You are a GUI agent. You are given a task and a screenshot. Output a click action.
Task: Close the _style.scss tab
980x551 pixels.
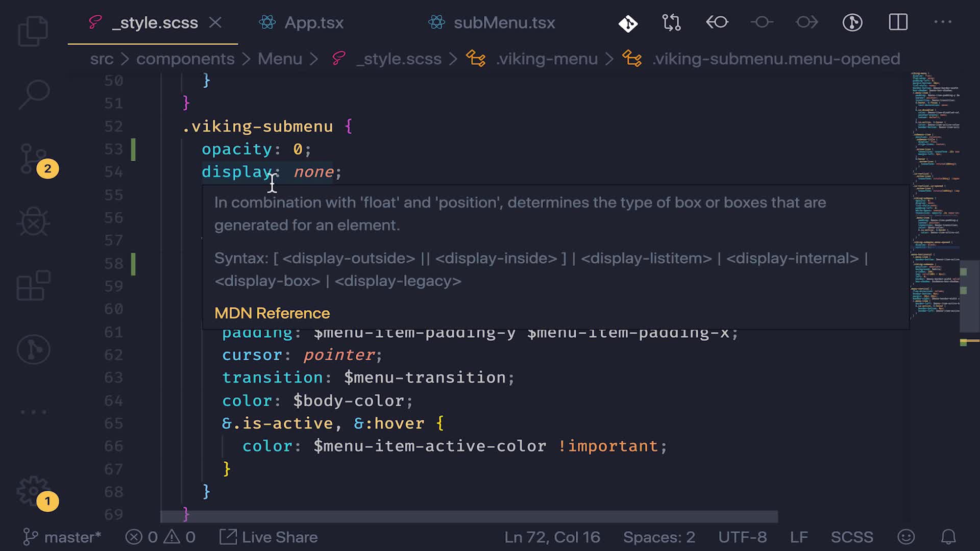[215, 23]
